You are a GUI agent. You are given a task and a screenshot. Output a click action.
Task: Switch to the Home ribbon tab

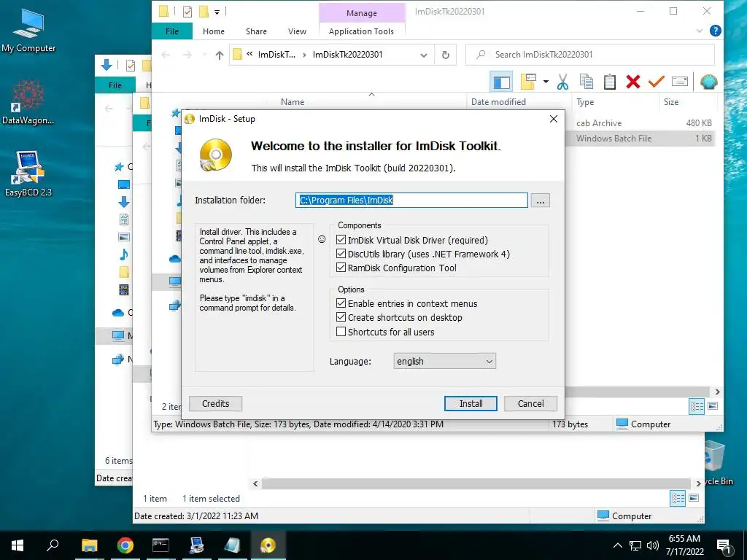pyautogui.click(x=214, y=31)
